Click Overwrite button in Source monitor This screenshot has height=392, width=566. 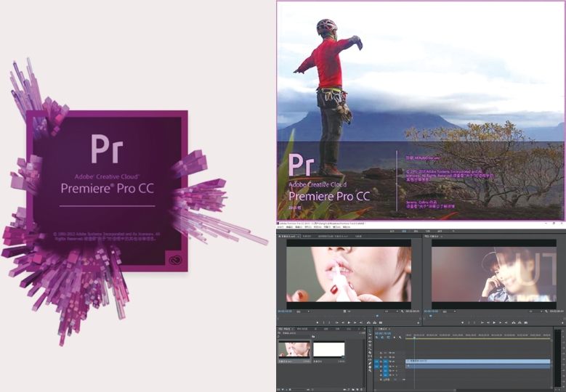375,323
